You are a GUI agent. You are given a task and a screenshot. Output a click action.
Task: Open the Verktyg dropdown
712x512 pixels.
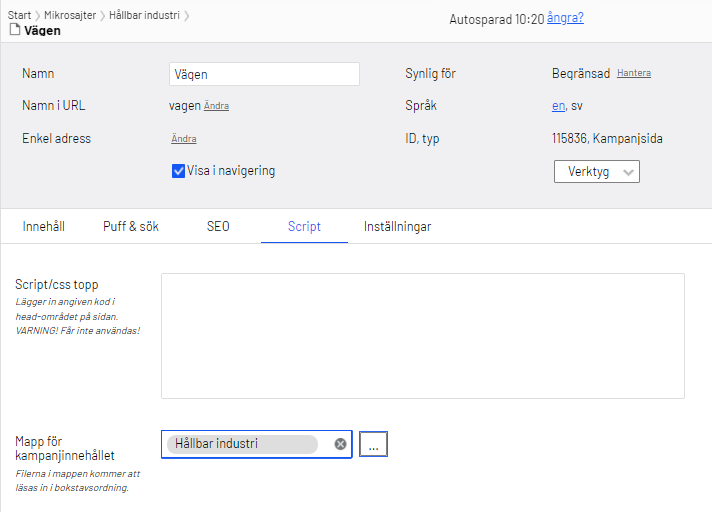click(596, 172)
